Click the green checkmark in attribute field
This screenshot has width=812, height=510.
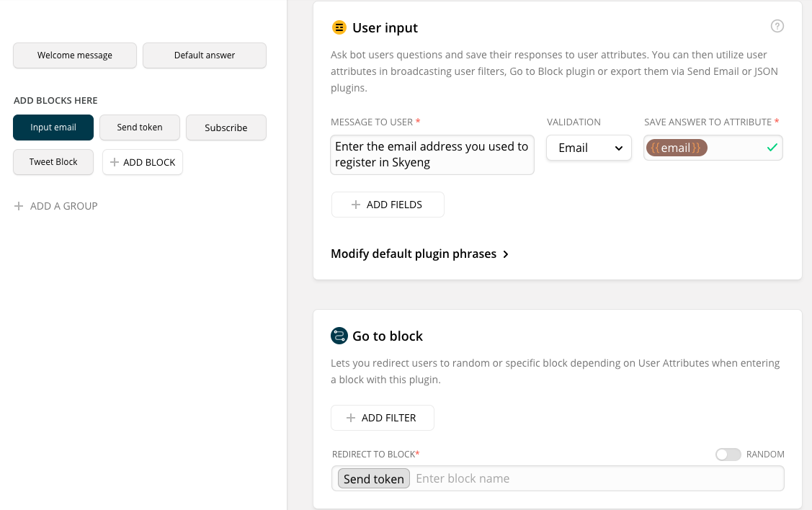[772, 148]
